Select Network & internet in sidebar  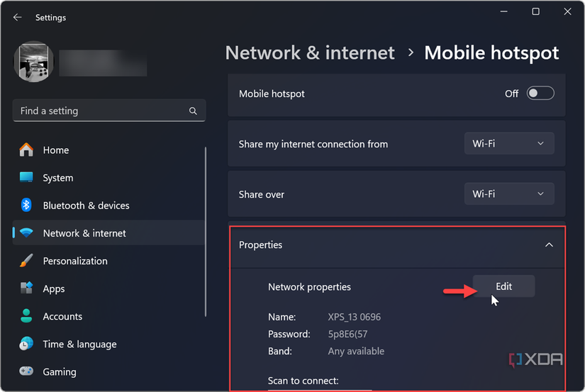point(84,233)
